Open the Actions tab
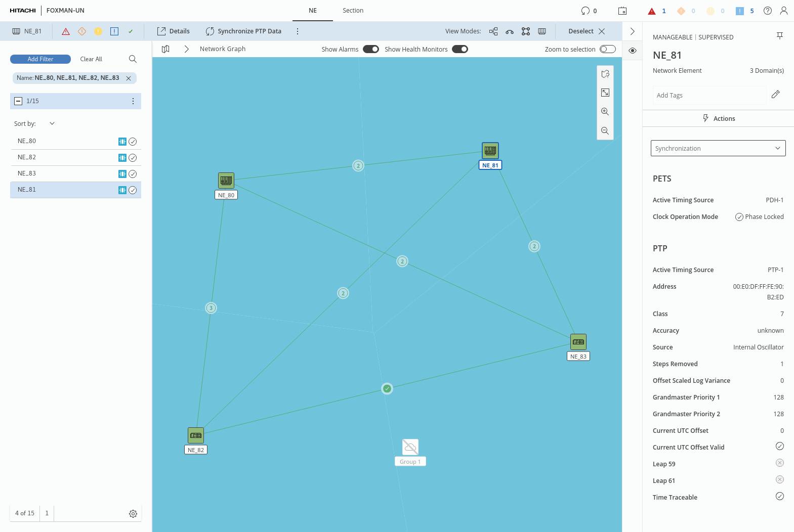The width and height of the screenshot is (794, 532). tap(718, 118)
